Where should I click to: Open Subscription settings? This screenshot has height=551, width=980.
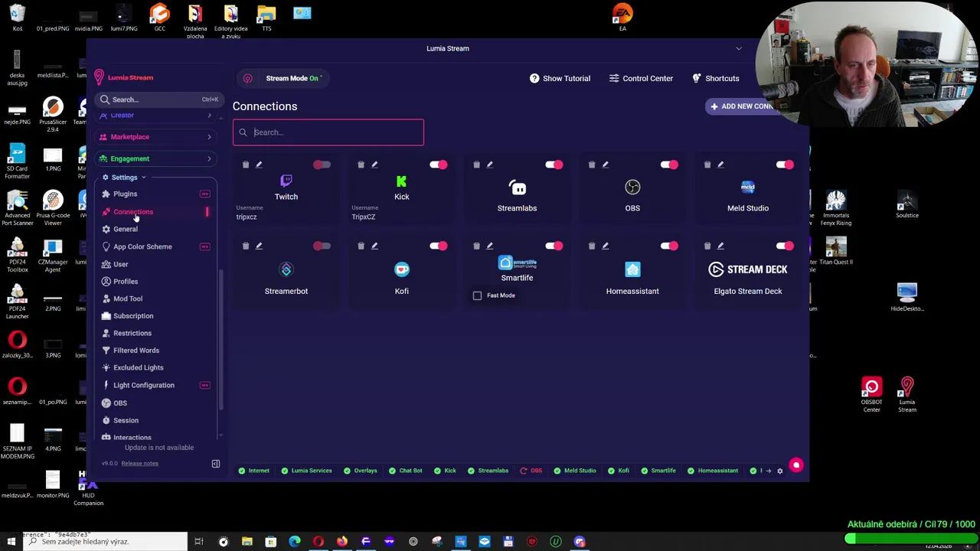[133, 316]
